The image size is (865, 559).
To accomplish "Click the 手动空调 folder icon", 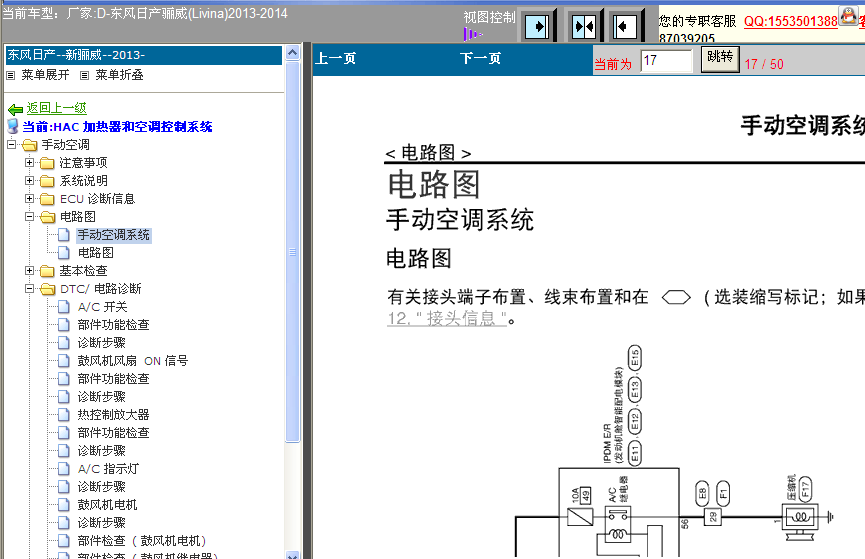I will pyautogui.click(x=30, y=145).
